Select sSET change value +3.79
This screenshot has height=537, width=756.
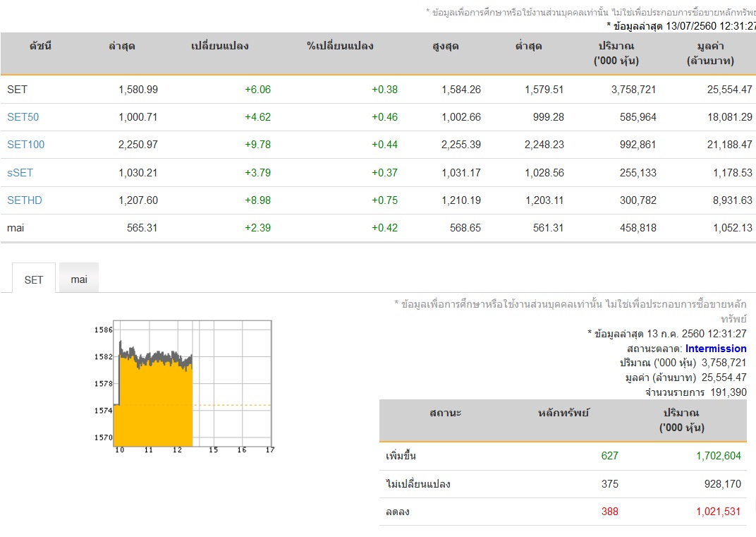tap(257, 172)
